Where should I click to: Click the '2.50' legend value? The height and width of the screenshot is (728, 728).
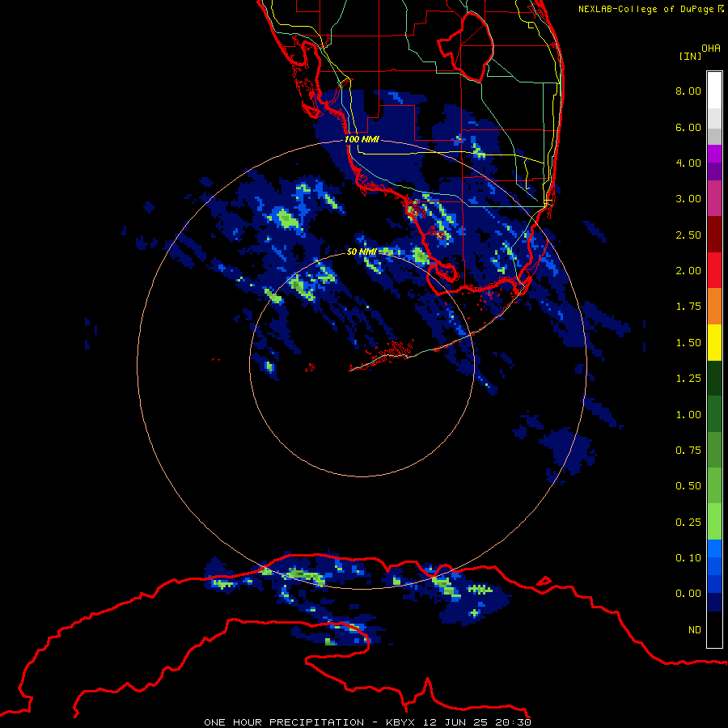click(688, 235)
